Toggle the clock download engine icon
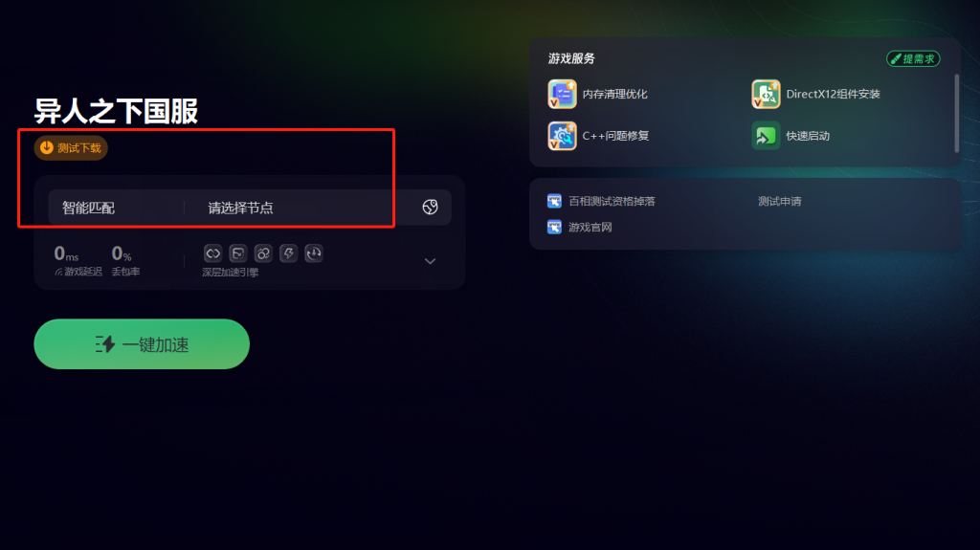Viewport: 980px width, 550px height. coord(314,253)
